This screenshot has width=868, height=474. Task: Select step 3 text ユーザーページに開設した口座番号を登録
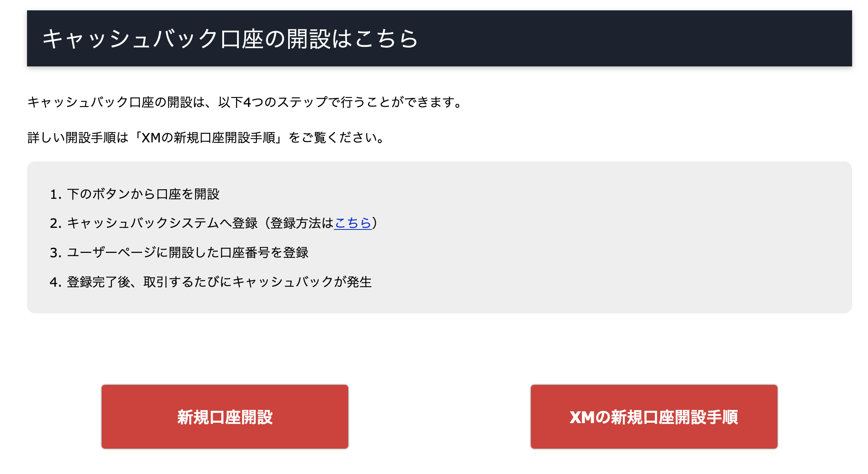pyautogui.click(x=188, y=253)
